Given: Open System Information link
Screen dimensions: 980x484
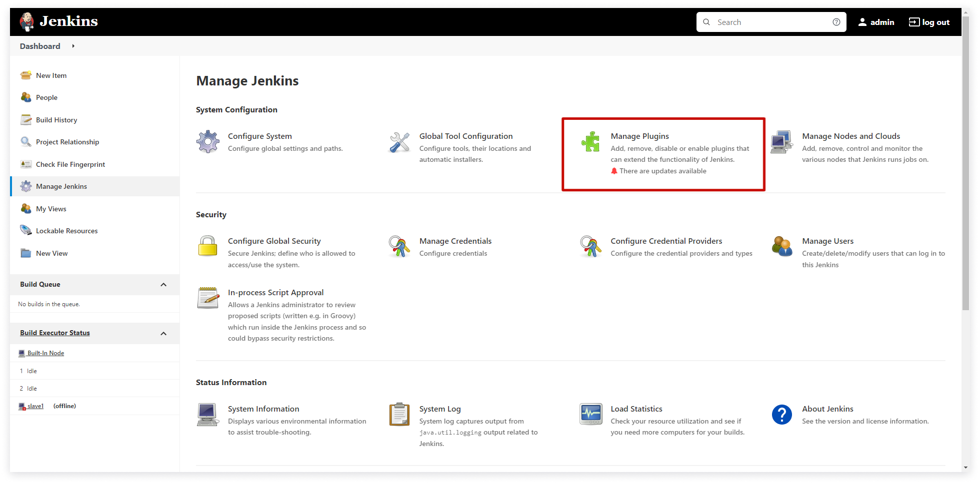Looking at the screenshot, I should click(263, 409).
